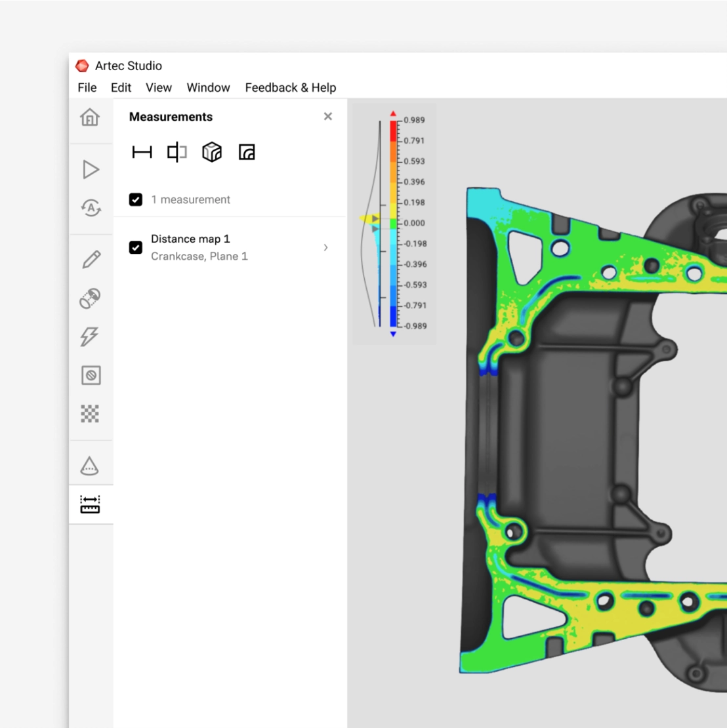The width and height of the screenshot is (727, 728).
Task: Close the Measurements panel
Action: click(328, 117)
